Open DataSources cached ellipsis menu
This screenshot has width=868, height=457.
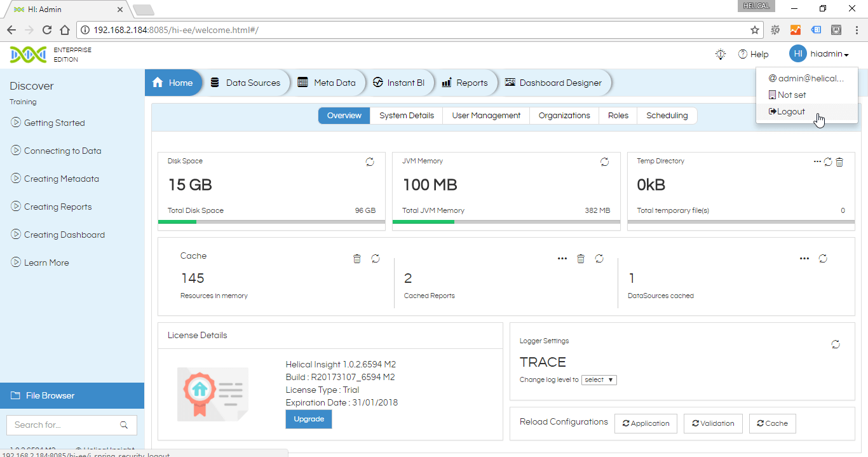point(804,259)
